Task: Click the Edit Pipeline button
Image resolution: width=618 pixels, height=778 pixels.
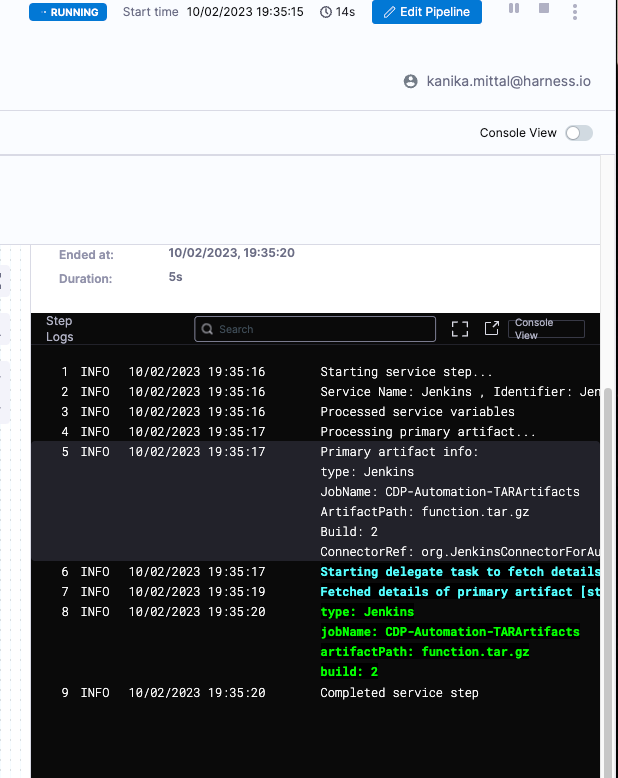Action: [x=427, y=12]
